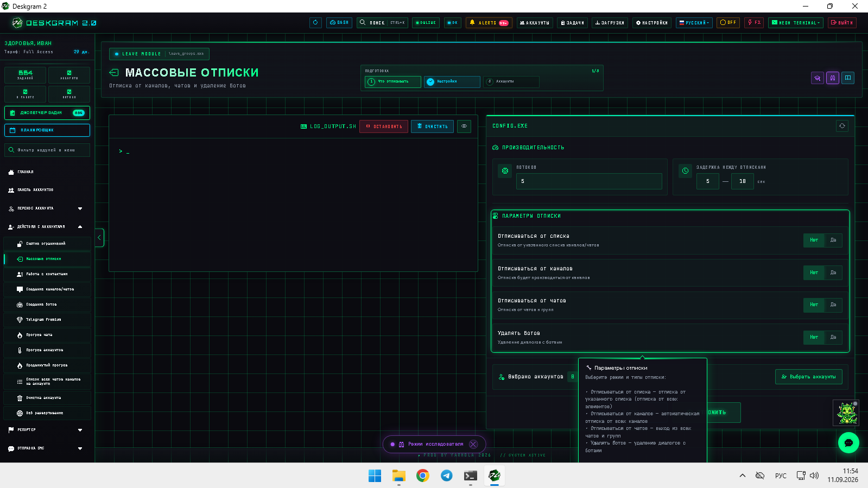Open the Задачи top menu item
868x488 pixels.
(x=572, y=23)
